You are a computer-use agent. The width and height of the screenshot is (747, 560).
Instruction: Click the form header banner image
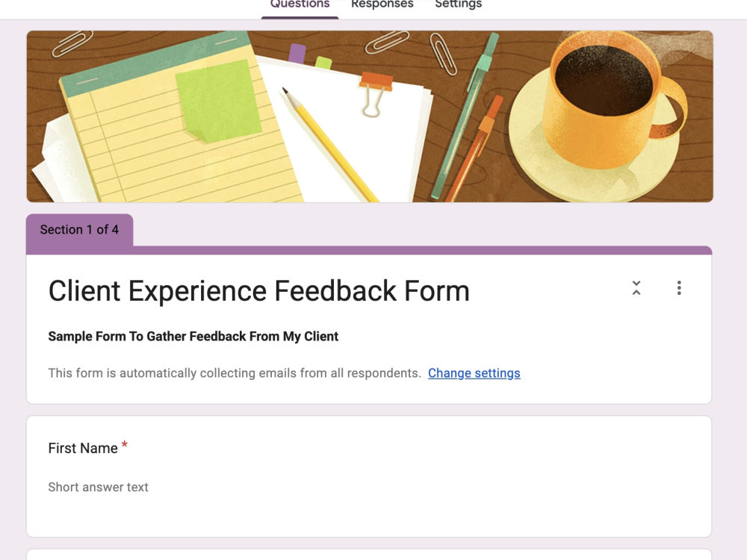tap(370, 116)
